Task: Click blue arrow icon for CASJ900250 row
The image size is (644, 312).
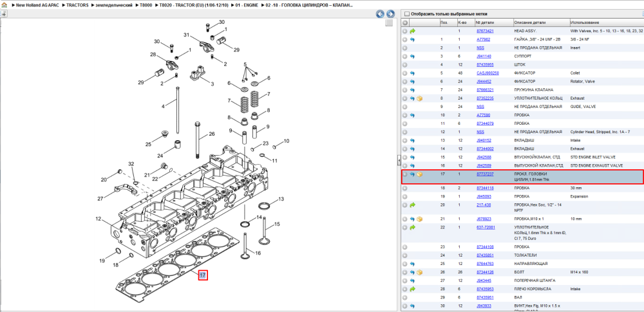Action: tap(413, 73)
